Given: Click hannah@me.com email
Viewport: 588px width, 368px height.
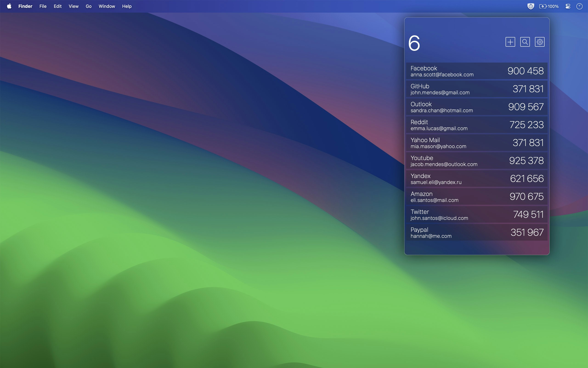Looking at the screenshot, I should tap(431, 236).
